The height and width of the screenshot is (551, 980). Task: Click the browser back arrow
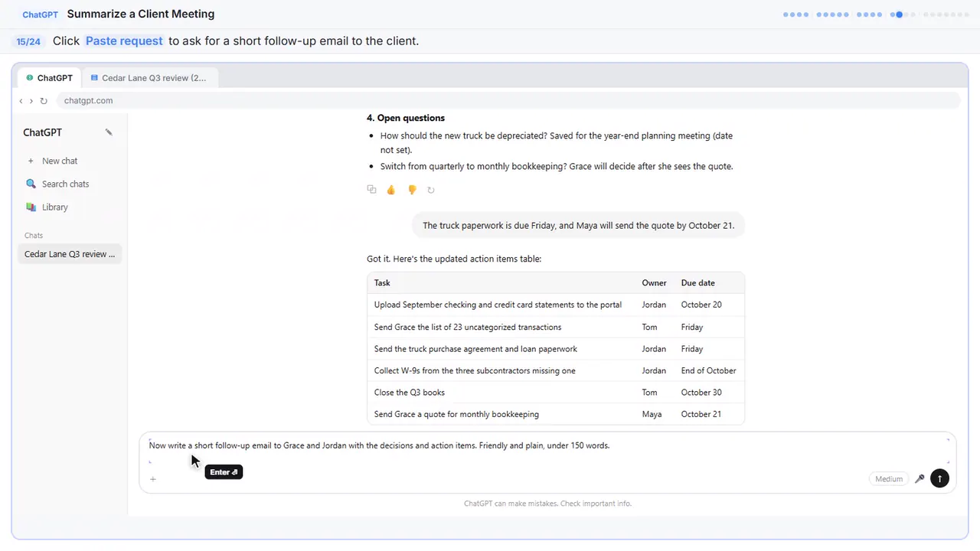coord(21,100)
